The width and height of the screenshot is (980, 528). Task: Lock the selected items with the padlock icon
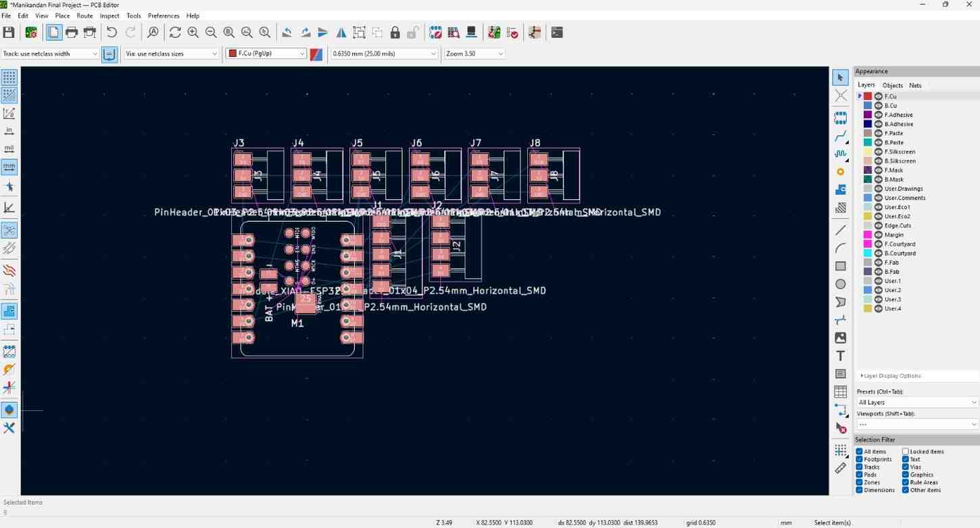(x=395, y=32)
